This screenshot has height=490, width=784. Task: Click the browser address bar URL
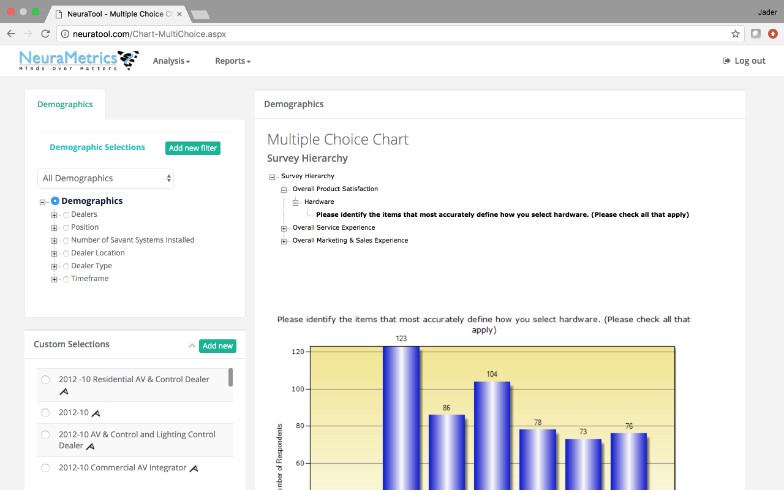click(149, 34)
